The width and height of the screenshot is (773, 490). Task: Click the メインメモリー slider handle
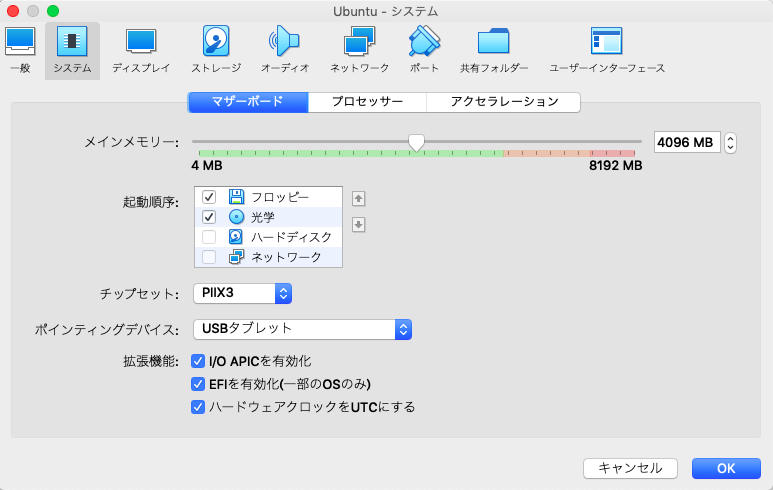click(x=417, y=143)
